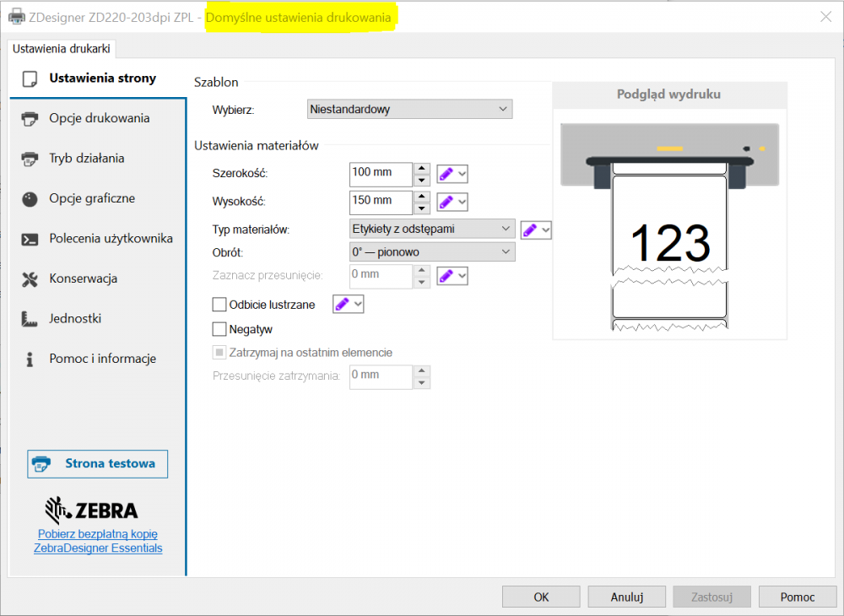844x616 pixels.
Task: Open the Polecenia użytkownika section
Action: (98, 239)
